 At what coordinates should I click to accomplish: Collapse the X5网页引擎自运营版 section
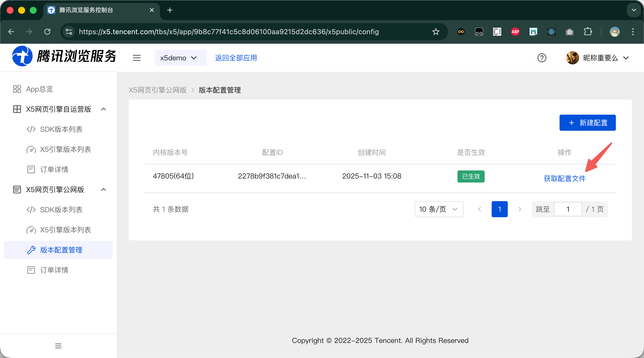tap(103, 109)
